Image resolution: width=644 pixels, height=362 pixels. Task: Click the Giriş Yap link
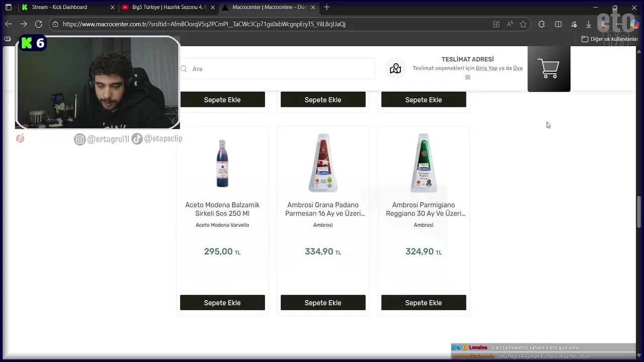click(x=486, y=68)
